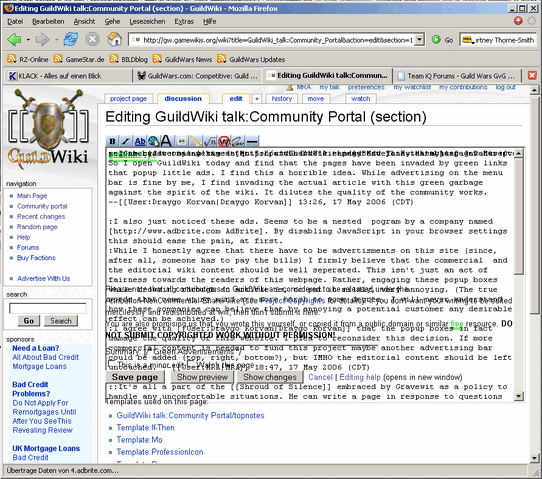Screen dimensions: 542x479
Task: Click into the sidebar search input field
Action: point(48,308)
